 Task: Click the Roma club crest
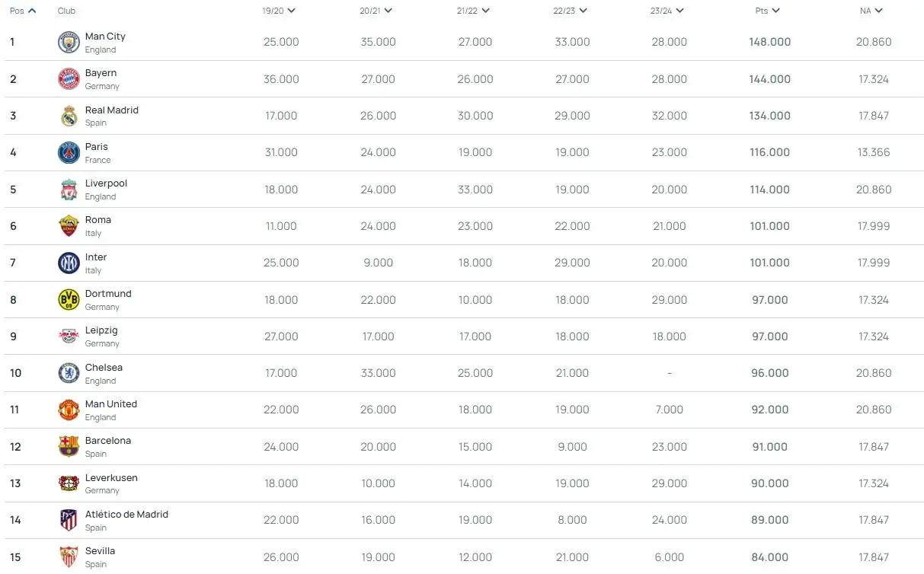click(69, 226)
